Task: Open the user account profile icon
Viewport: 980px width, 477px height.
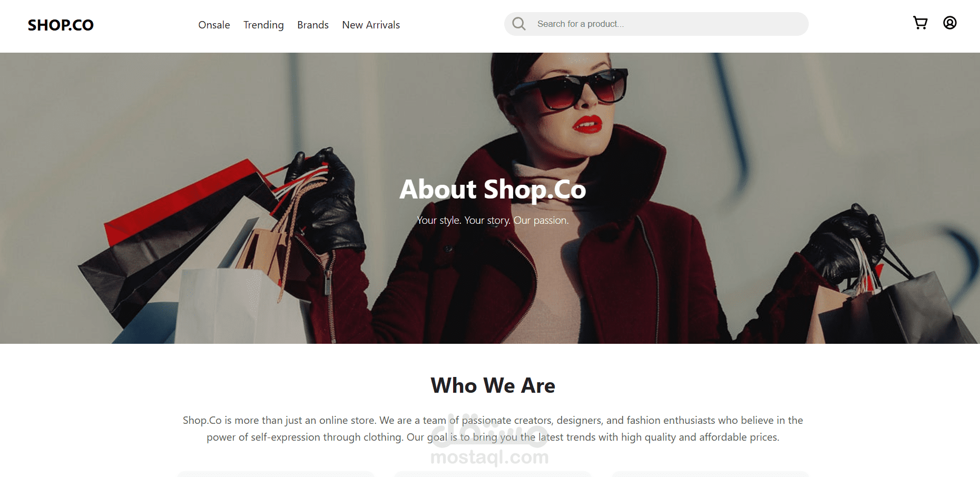Action: click(x=950, y=23)
